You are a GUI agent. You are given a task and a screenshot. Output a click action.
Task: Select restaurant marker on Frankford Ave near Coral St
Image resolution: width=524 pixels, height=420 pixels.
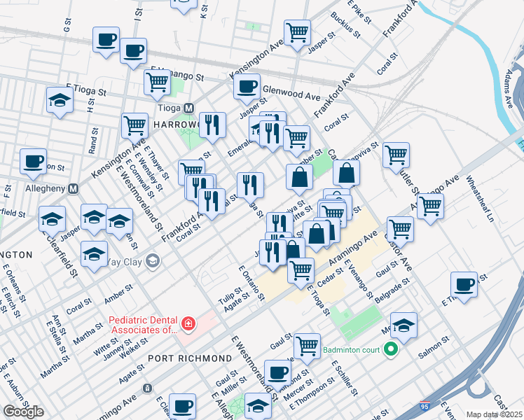coord(212,204)
